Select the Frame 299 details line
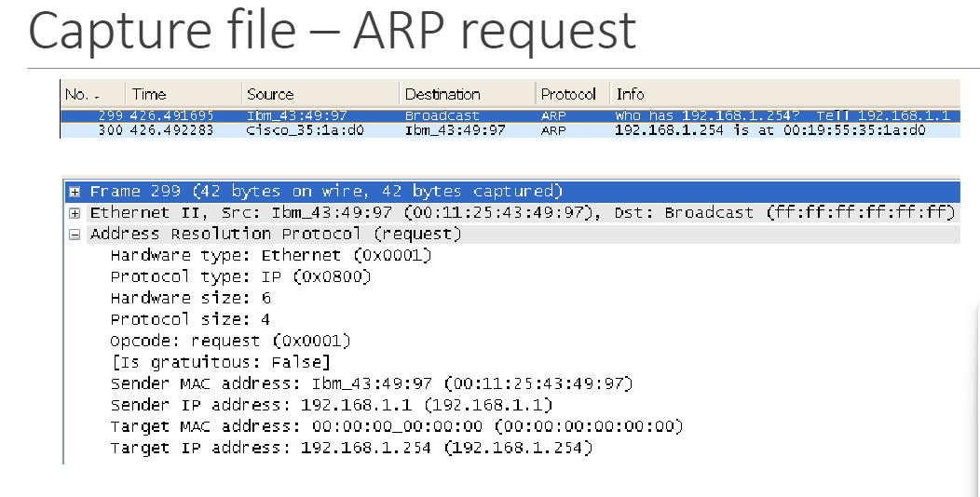 click(512, 192)
